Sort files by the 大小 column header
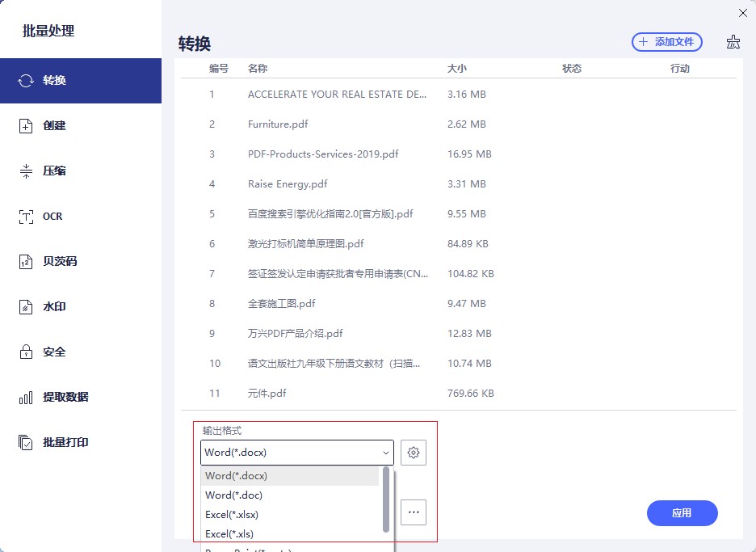Viewport: 756px width, 552px height. 458,68
